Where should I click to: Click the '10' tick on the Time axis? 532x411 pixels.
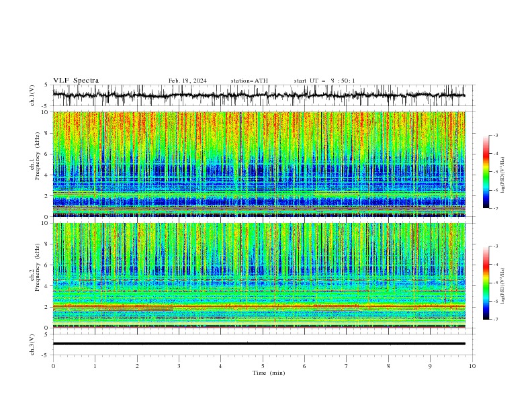click(472, 366)
